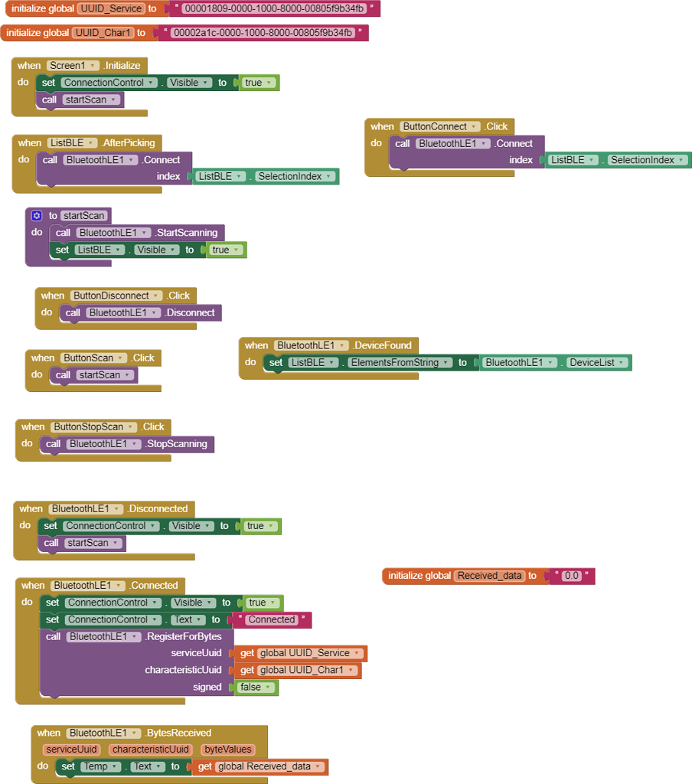
Task: Open the false dropdown on the signed socket
Action: pos(269,687)
